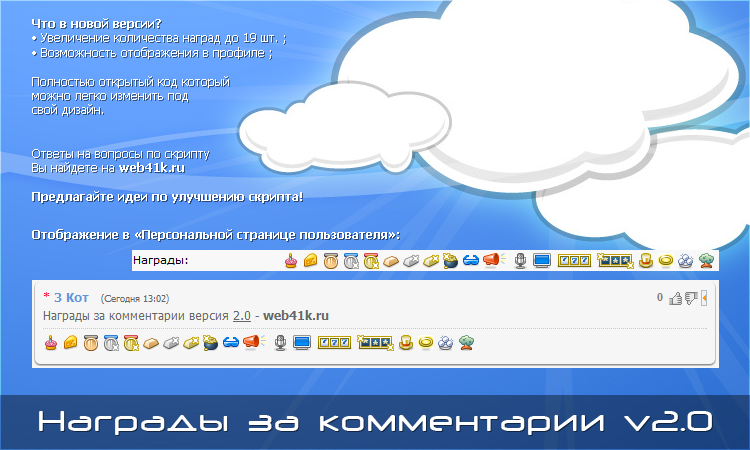The width and height of the screenshot is (750, 450).
Task: Click the gold bar under the Кот comment
Action: click(x=191, y=343)
